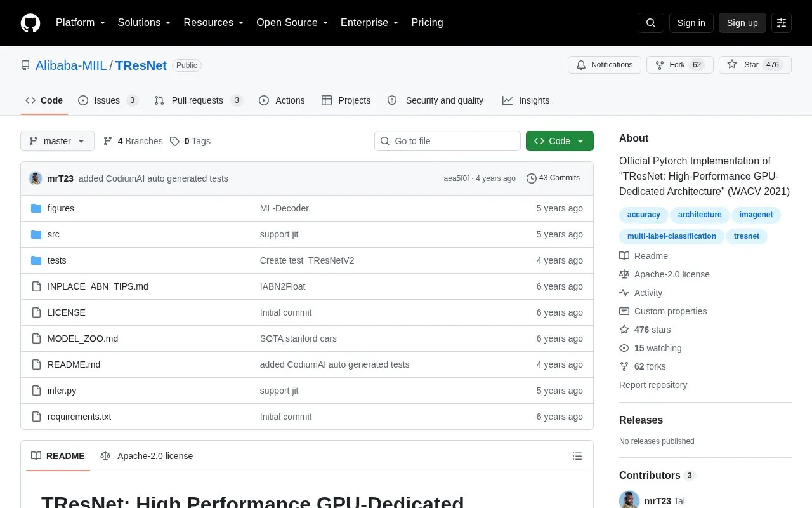The width and height of the screenshot is (812, 508).
Task: Click the Sign in button
Action: (x=691, y=23)
